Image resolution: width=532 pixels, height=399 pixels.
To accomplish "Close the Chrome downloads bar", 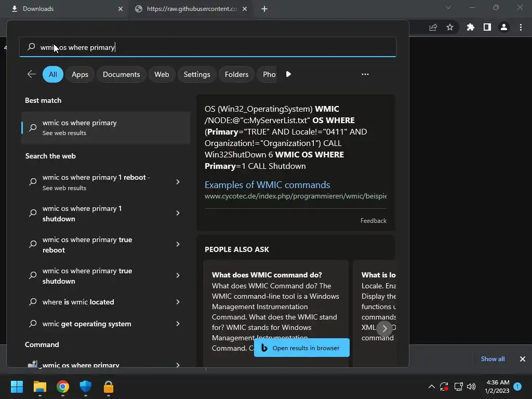I will 523,358.
